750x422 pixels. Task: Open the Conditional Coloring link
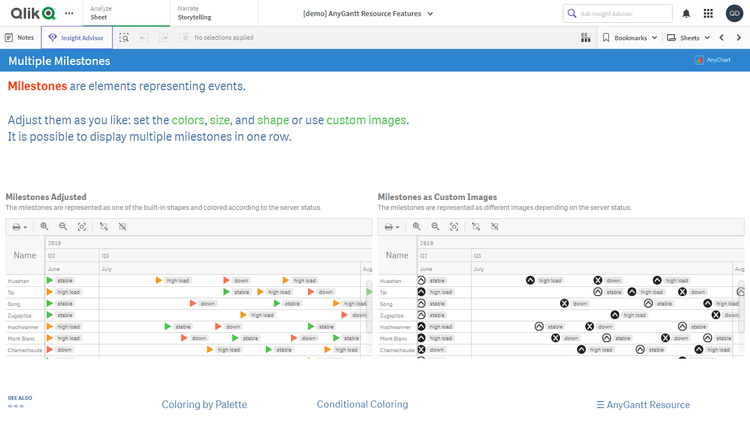[x=362, y=405]
